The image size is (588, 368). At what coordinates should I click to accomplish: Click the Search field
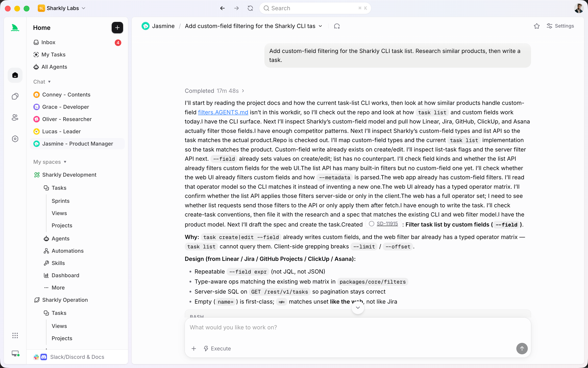pyautogui.click(x=315, y=8)
